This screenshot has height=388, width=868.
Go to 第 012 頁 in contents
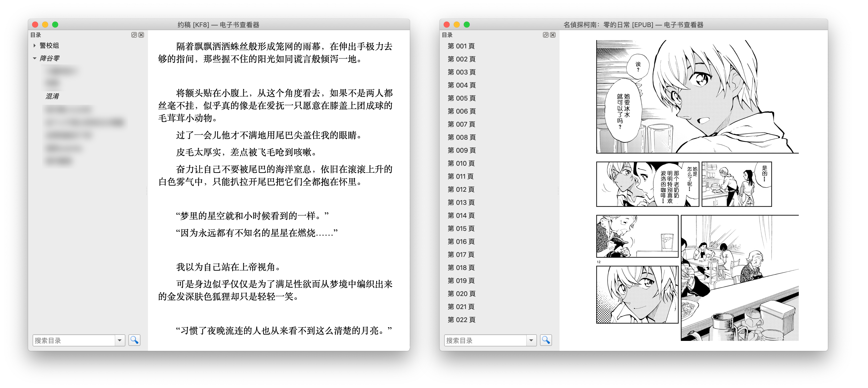click(x=461, y=190)
